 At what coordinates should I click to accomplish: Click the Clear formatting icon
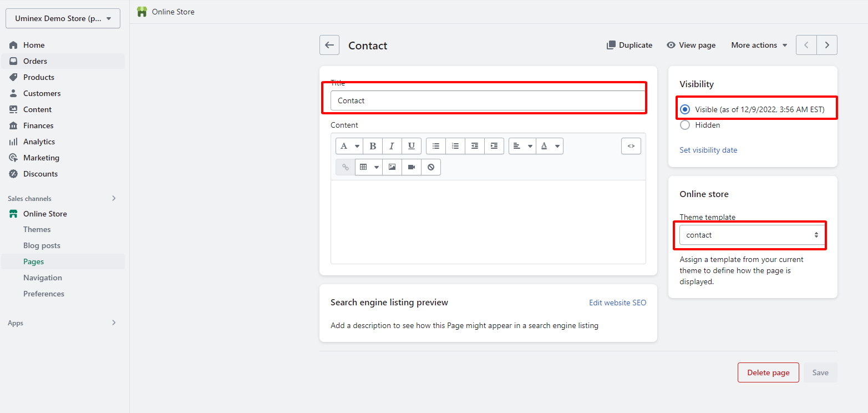click(431, 167)
